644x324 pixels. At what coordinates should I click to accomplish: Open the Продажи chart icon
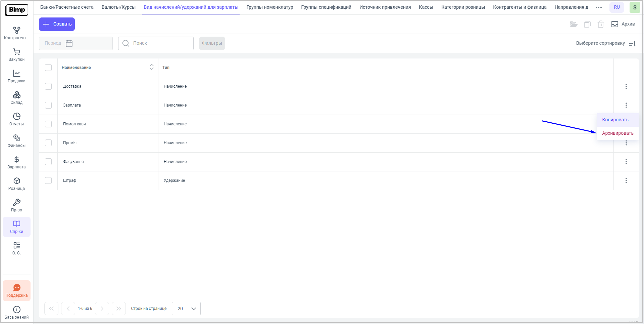coord(16,76)
